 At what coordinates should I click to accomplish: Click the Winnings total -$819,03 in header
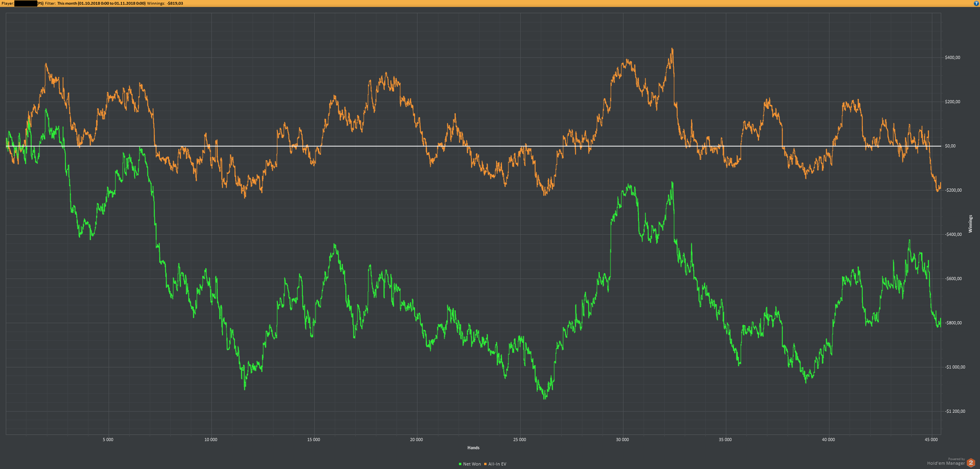(175, 3)
